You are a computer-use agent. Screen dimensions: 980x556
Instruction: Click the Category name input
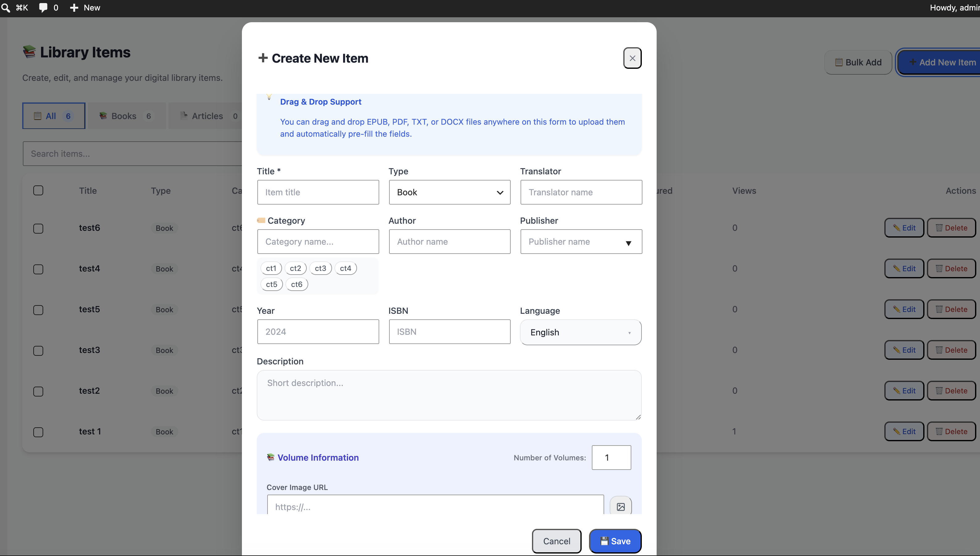[318, 241]
